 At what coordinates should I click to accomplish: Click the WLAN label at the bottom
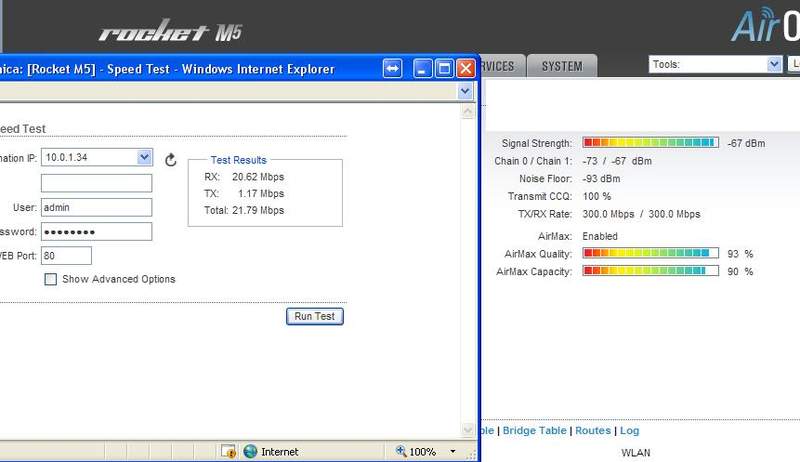click(x=636, y=453)
